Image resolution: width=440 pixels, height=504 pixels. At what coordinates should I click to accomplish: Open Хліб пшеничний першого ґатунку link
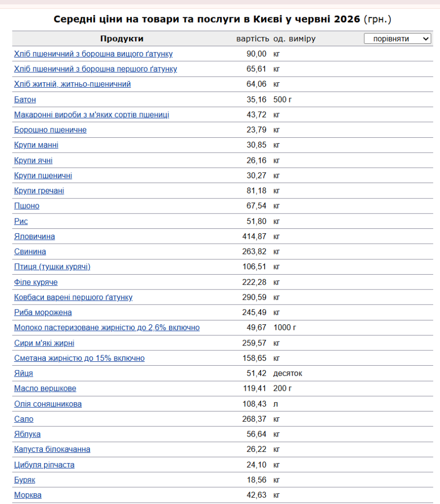point(96,69)
